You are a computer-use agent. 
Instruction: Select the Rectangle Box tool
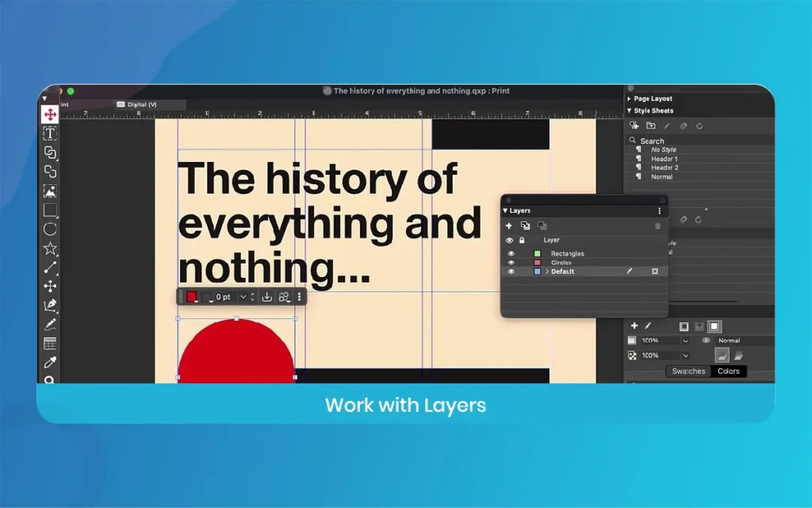(x=50, y=210)
